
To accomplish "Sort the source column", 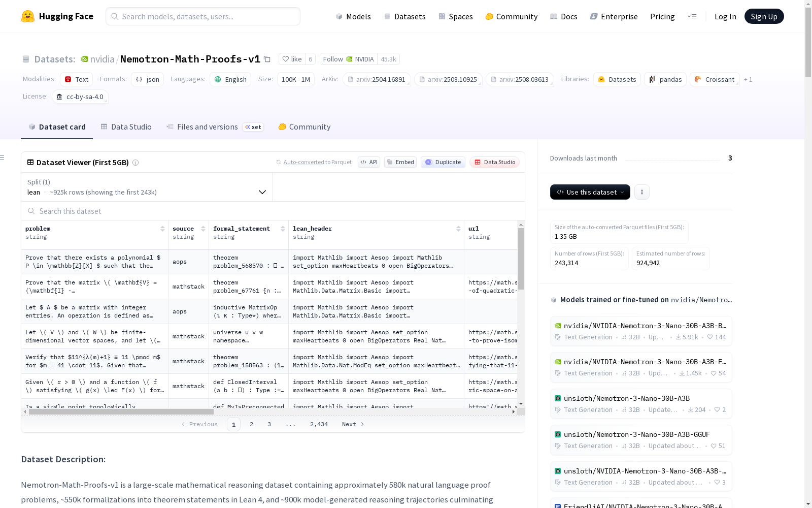I will coord(203,229).
